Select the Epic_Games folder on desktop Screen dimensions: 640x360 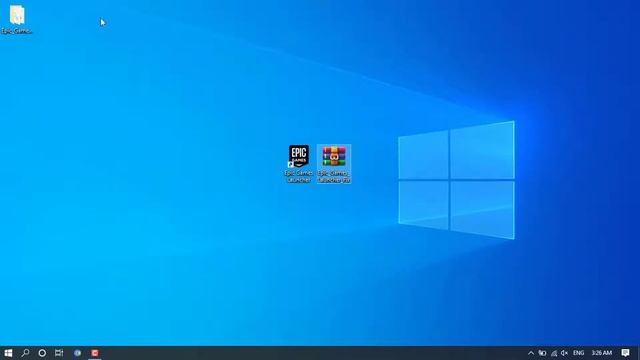click(17, 19)
